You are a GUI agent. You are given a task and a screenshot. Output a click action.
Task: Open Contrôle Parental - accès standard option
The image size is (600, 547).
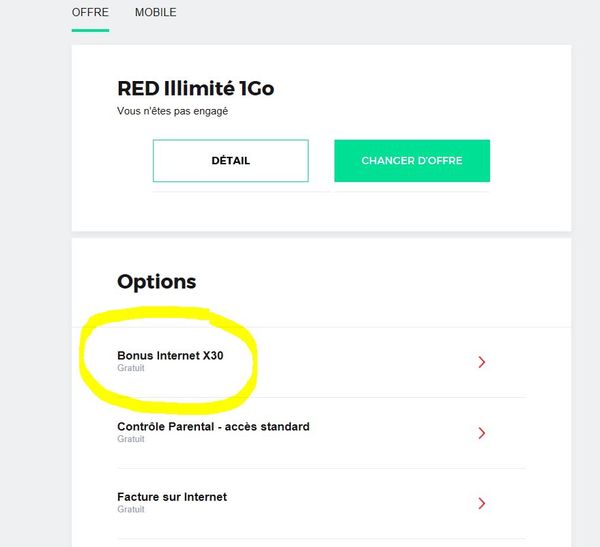(x=213, y=426)
